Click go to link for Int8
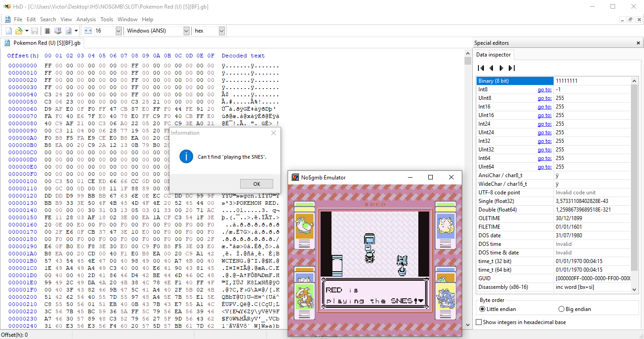The image size is (644, 339). tap(545, 89)
